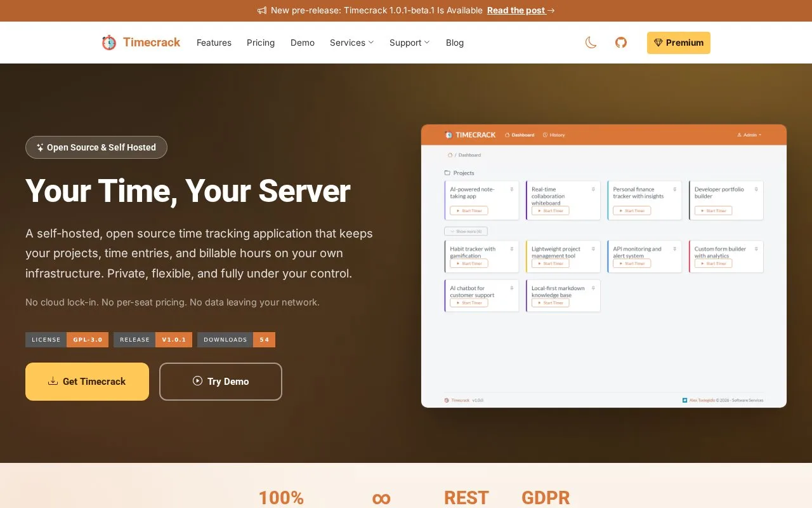Open the Demo nav link

[303, 43]
